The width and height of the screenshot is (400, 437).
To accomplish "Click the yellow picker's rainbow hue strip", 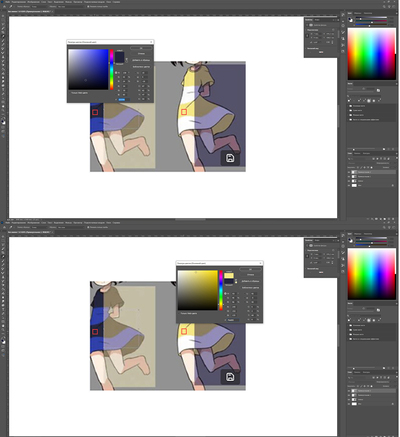I will pyautogui.click(x=221, y=290).
